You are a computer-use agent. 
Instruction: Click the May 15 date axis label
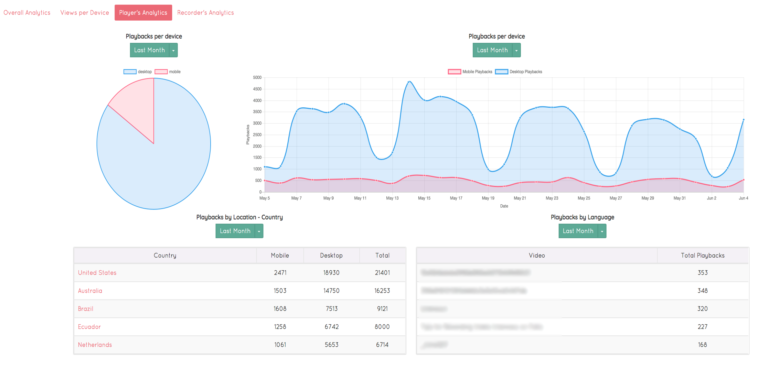point(424,198)
